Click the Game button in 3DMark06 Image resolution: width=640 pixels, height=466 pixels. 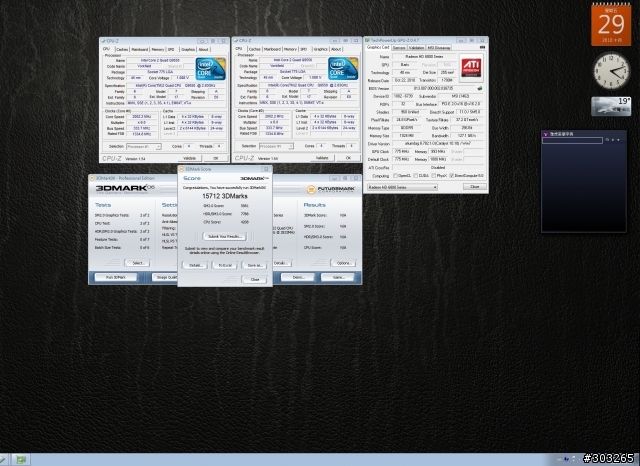click(x=338, y=277)
